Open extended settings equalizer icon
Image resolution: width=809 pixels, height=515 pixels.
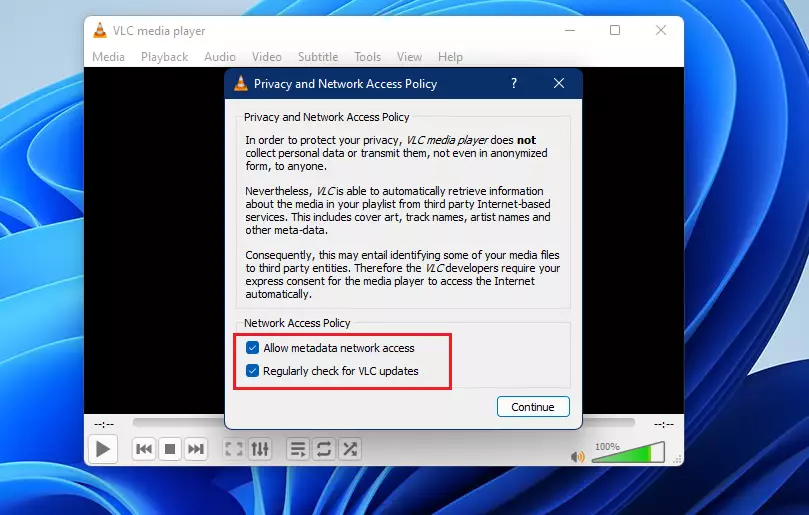(260, 449)
